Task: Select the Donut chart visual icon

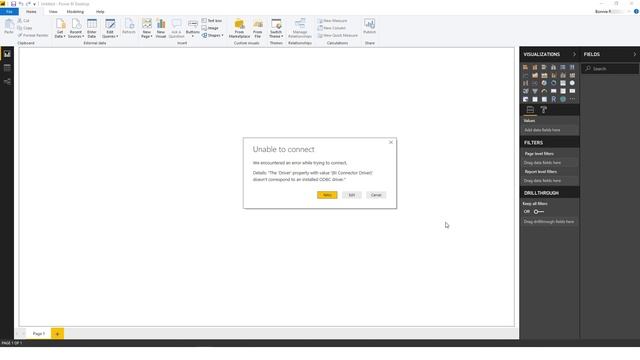Action: (553, 83)
